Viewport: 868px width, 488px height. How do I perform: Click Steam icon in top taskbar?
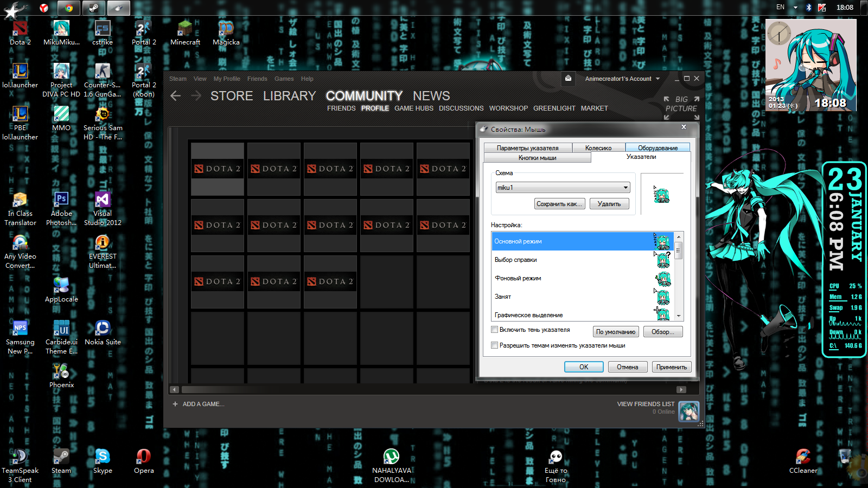click(x=94, y=8)
